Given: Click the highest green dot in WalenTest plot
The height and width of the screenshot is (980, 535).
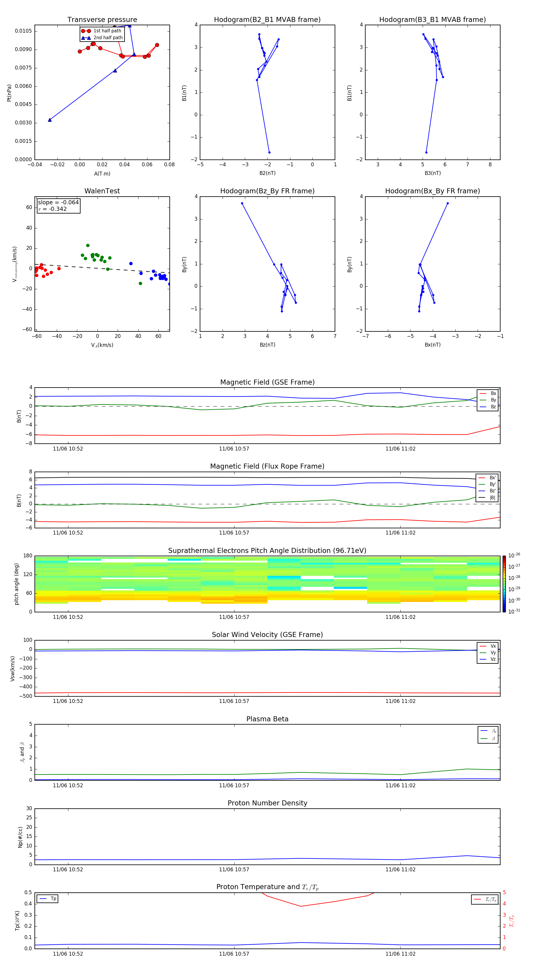Looking at the screenshot, I should point(88,246).
